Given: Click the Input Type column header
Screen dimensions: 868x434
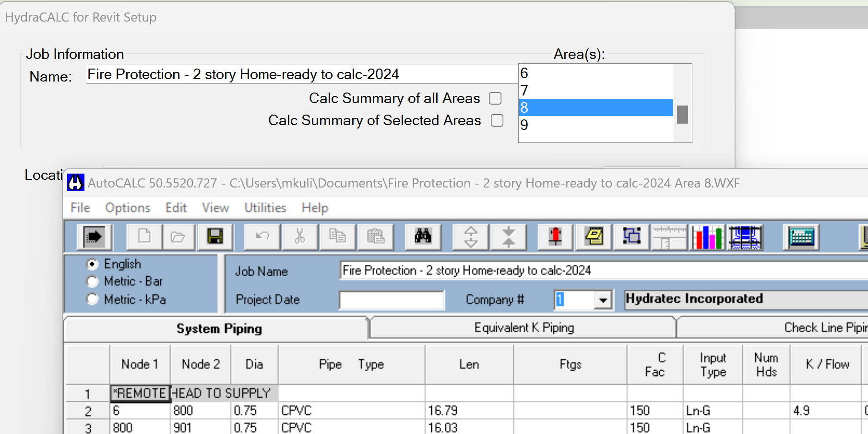Looking at the screenshot, I should (x=713, y=364).
